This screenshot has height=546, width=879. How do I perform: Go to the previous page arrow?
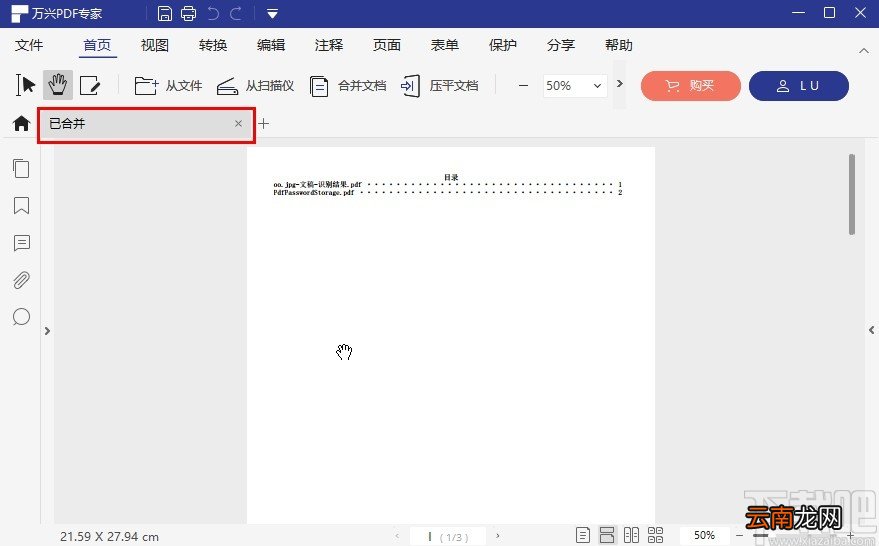coord(397,536)
